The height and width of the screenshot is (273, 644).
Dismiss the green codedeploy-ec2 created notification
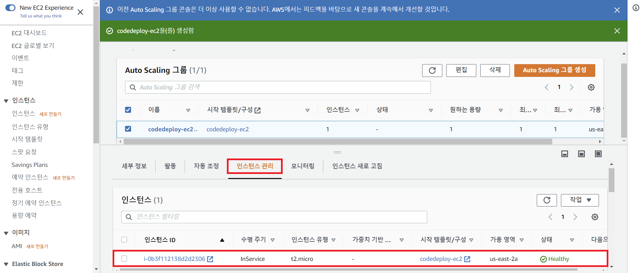point(617,31)
